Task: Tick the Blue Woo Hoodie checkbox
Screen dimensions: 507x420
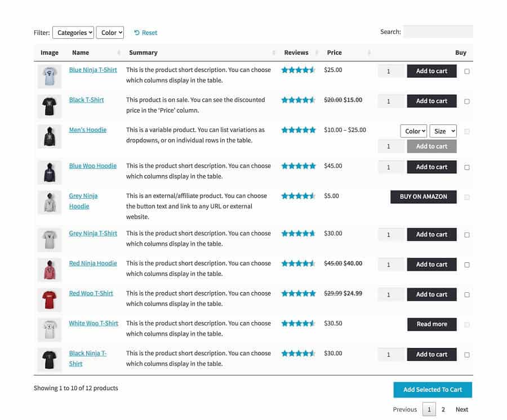Action: [467, 167]
